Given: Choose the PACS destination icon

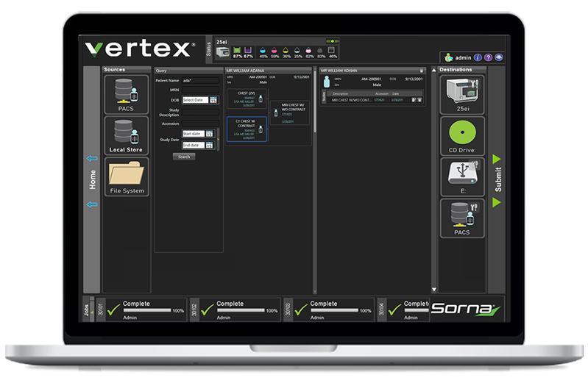Looking at the screenshot, I should click(x=461, y=218).
